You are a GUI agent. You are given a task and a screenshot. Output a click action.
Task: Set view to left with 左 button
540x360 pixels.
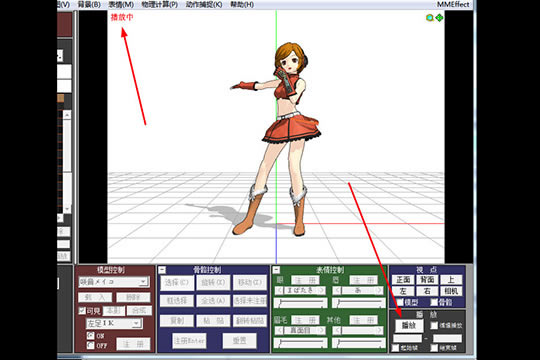(x=403, y=291)
